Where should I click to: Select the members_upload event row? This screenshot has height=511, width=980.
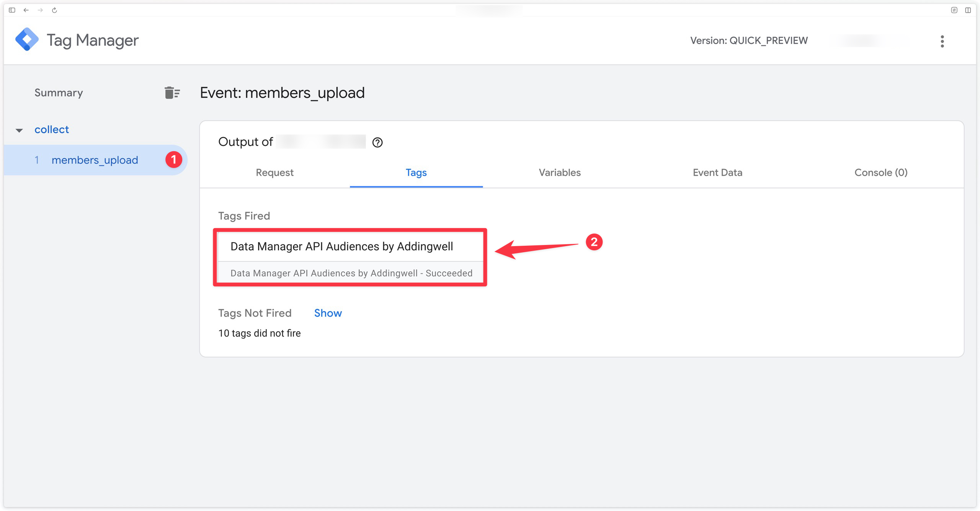point(96,160)
